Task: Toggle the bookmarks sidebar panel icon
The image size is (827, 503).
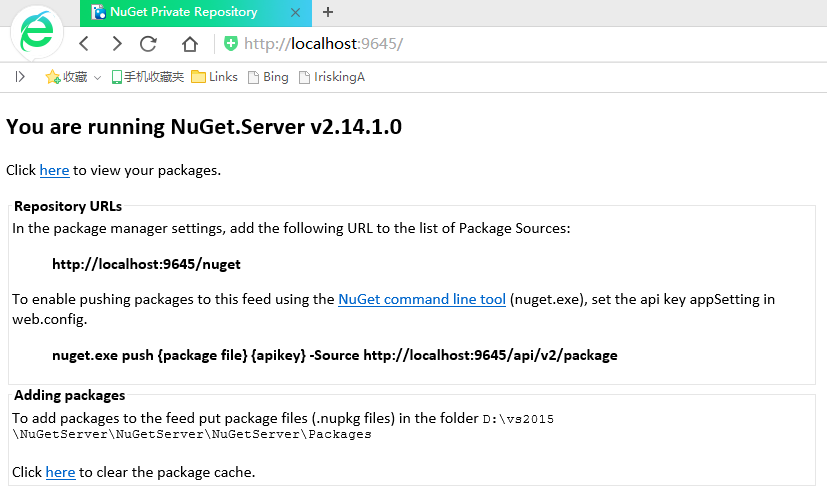Action: (20, 77)
